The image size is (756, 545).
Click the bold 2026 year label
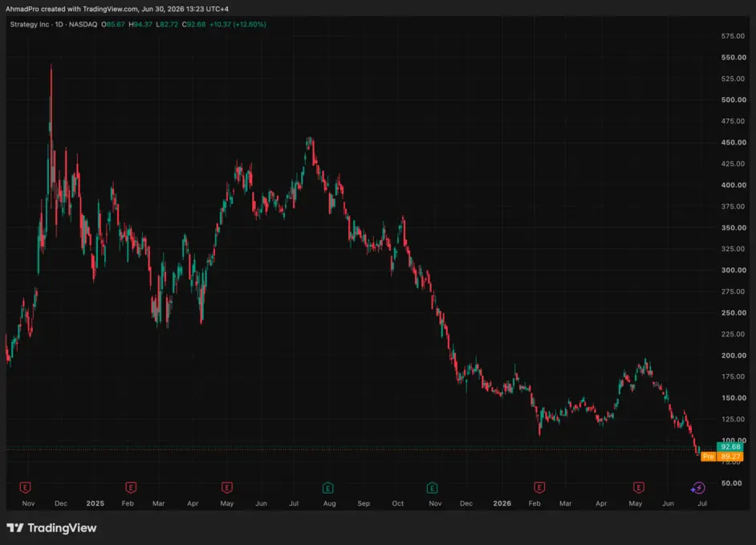click(502, 503)
